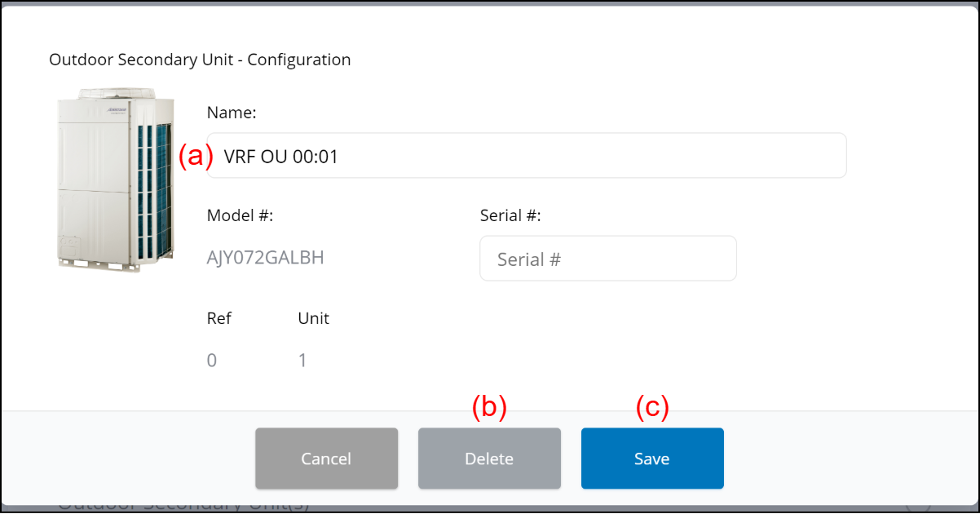Click the outdoor unit product image
The image size is (980, 514).
115,179
